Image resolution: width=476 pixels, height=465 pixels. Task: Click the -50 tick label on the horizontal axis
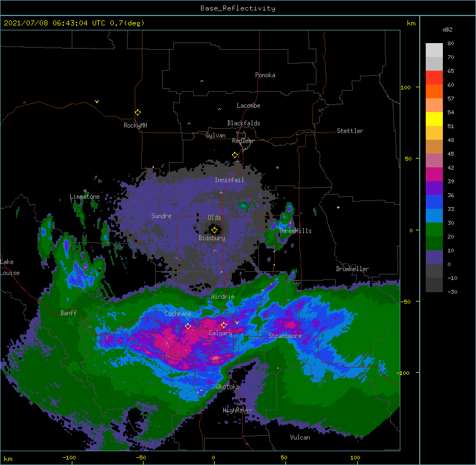pyautogui.click(x=141, y=457)
